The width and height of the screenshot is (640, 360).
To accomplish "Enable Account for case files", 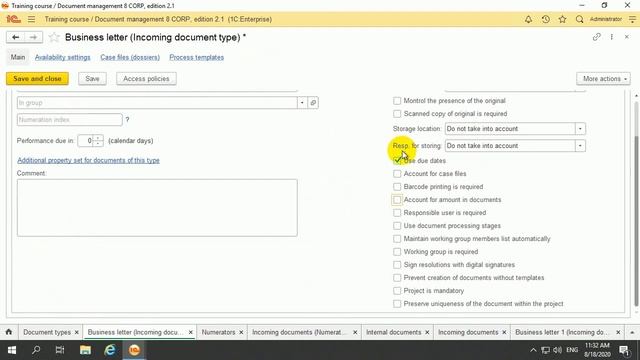I will pos(397,174).
